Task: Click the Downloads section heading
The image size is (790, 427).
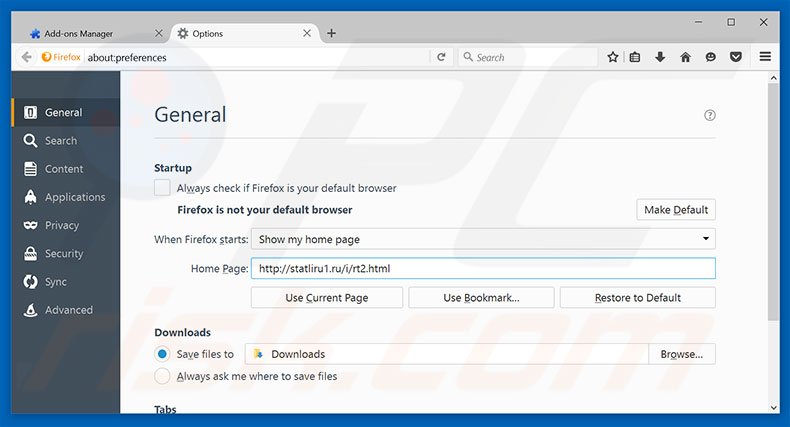Action: (182, 332)
